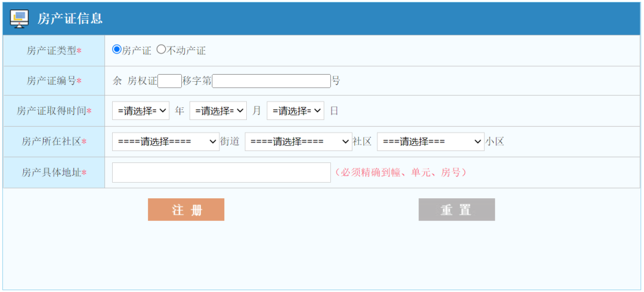Open the year dropdown for 房产证取得时间
The image size is (644, 292).
tap(141, 110)
